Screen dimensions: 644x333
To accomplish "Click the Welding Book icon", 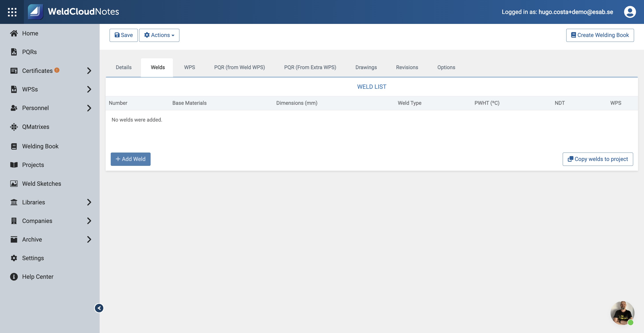I will (14, 146).
